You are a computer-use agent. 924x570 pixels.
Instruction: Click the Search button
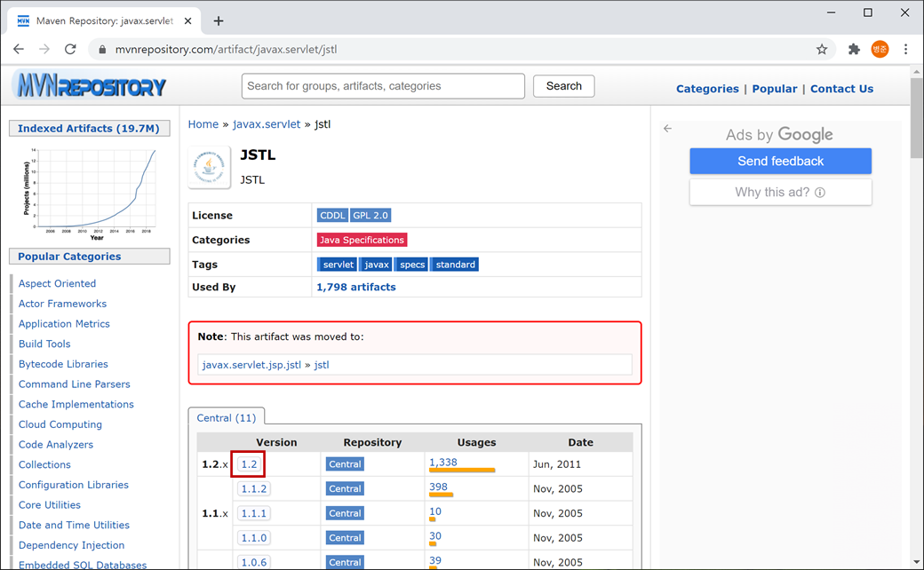pos(564,86)
